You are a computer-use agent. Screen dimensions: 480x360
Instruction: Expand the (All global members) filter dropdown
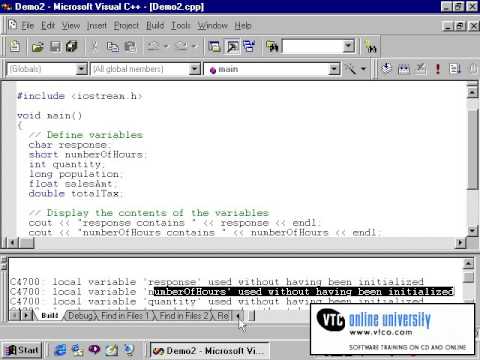[x=194, y=69]
